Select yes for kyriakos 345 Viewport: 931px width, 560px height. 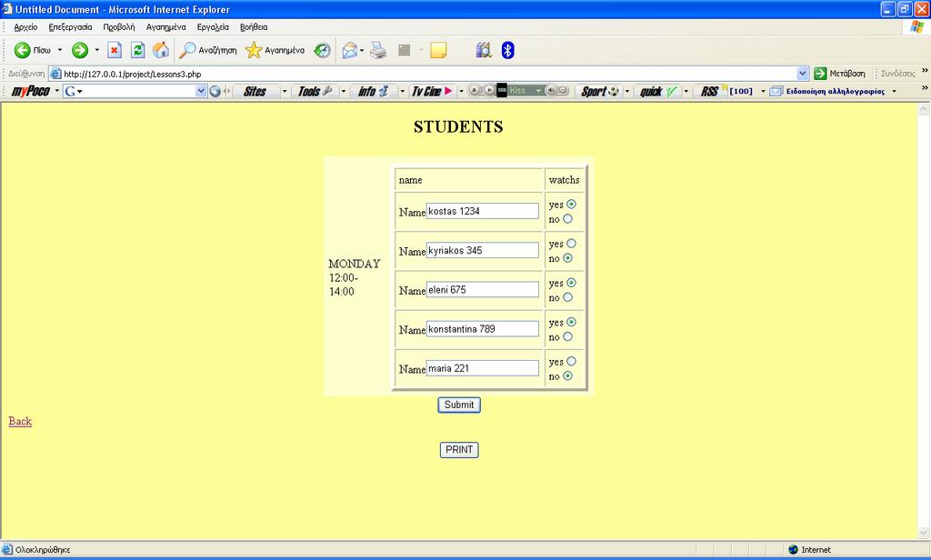571,243
